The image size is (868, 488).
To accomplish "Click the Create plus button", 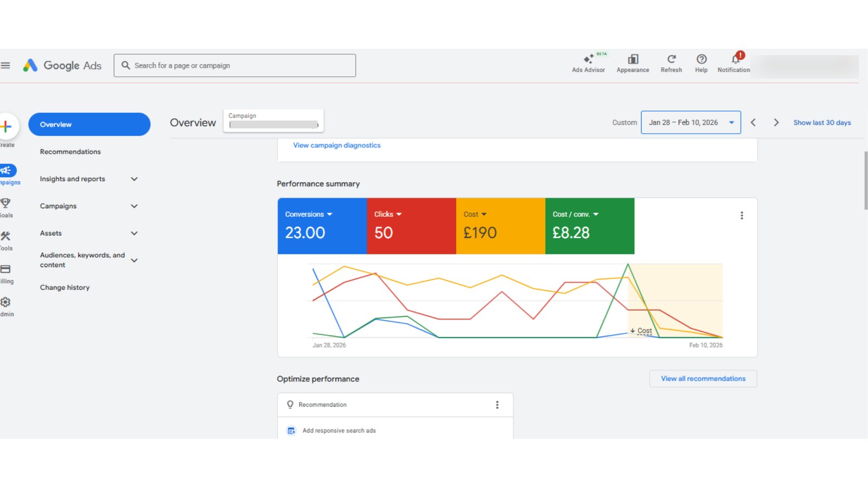I will tap(7, 127).
